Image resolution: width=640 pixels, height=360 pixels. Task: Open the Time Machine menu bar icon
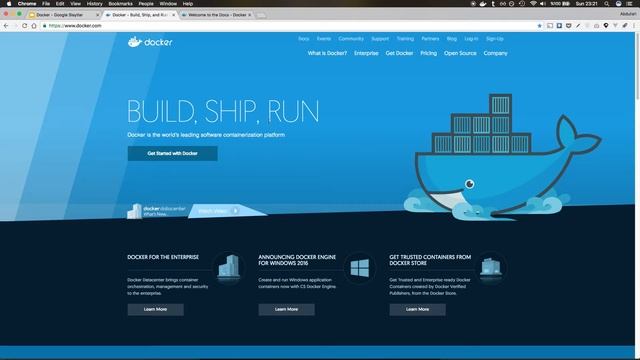point(522,4)
